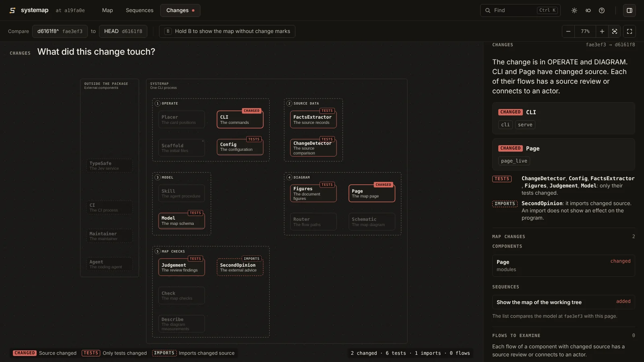Click the serve module chip
This screenshot has height=362, width=644.
coord(525,125)
